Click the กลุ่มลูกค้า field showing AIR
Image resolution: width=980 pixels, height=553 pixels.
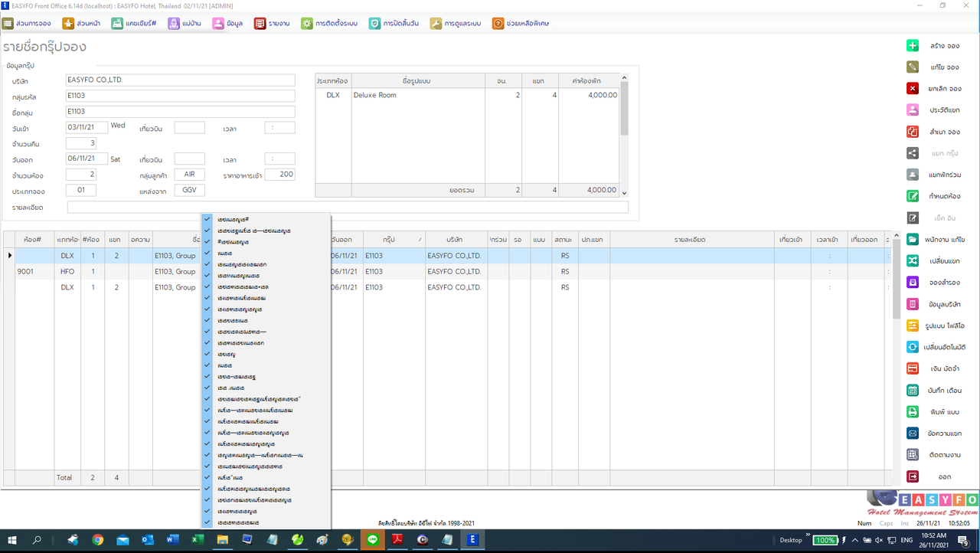point(189,175)
